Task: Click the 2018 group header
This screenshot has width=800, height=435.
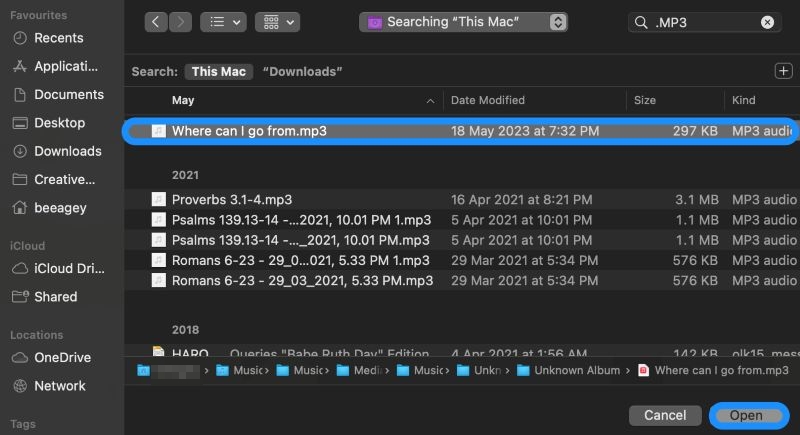Action: (185, 329)
